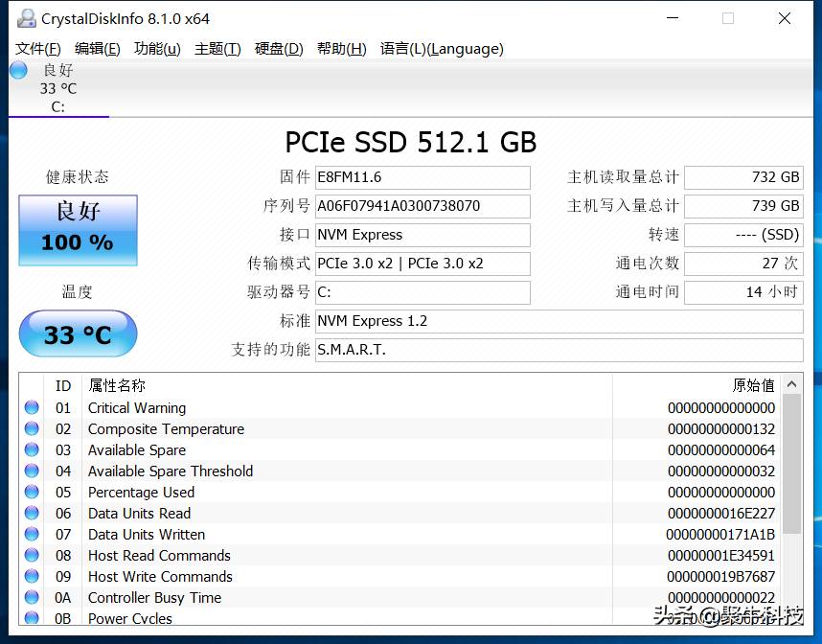The image size is (822, 644).
Task: Click the scroll up arrow in attribute list
Action: tap(792, 385)
